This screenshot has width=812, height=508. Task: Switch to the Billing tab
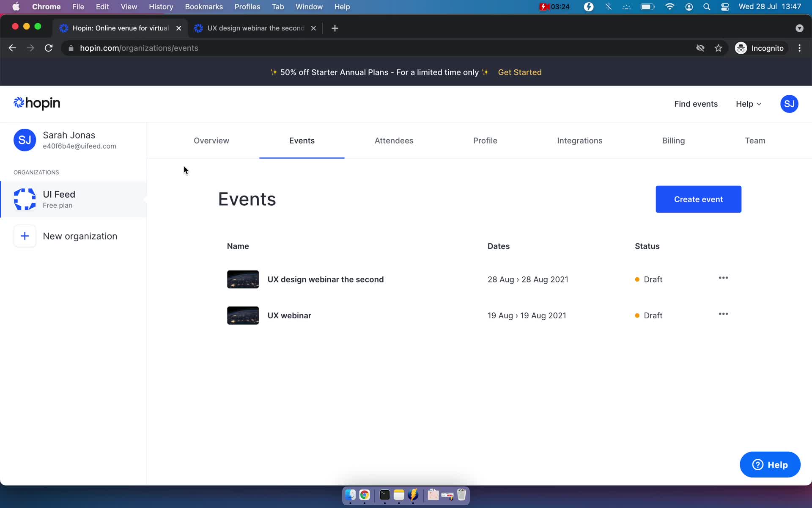tap(673, 141)
